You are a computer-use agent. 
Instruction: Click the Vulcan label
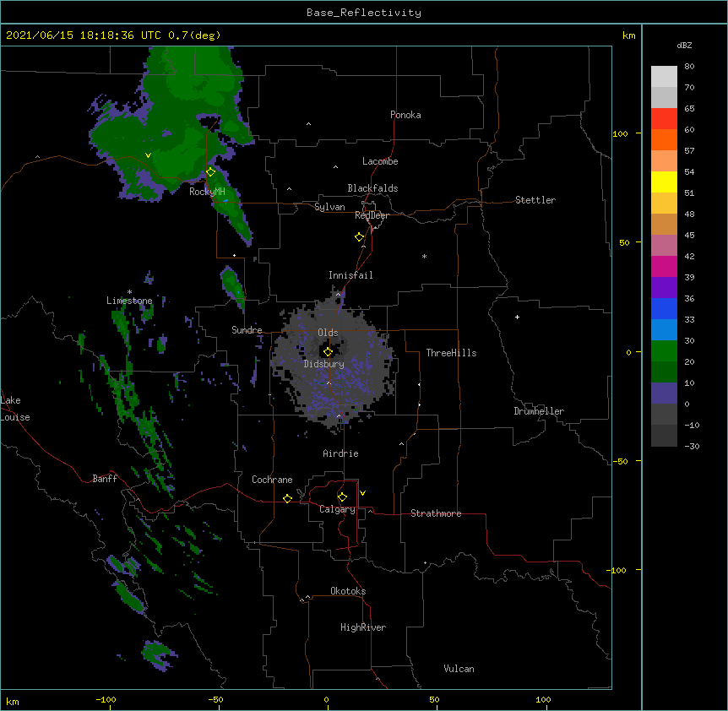(x=459, y=669)
